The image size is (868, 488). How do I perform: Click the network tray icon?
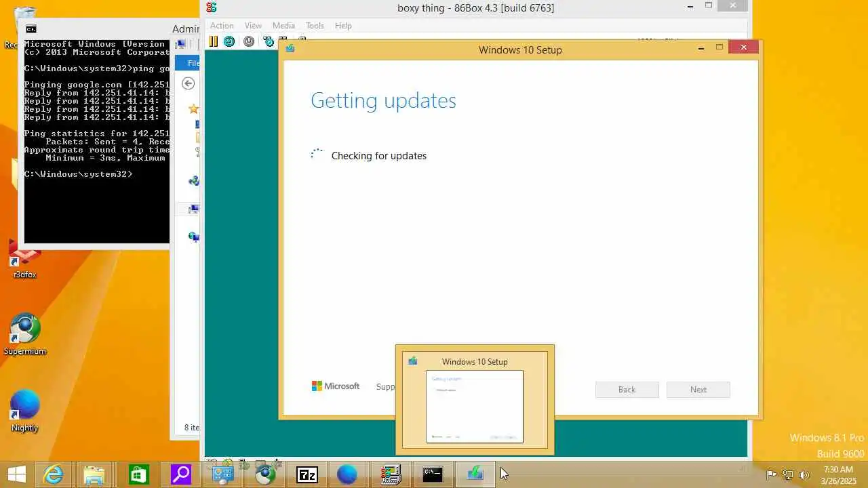[x=788, y=474]
